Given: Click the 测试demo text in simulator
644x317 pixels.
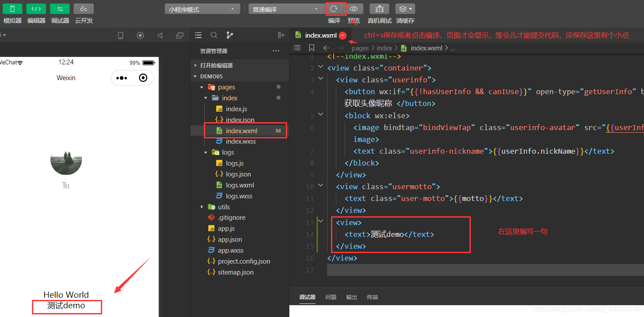Looking at the screenshot, I should click(66, 306).
